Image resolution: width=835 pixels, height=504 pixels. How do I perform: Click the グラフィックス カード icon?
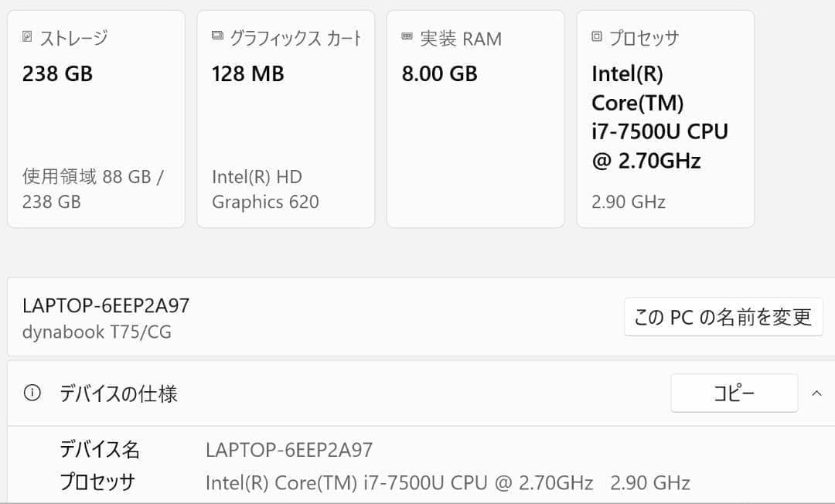[x=216, y=34]
